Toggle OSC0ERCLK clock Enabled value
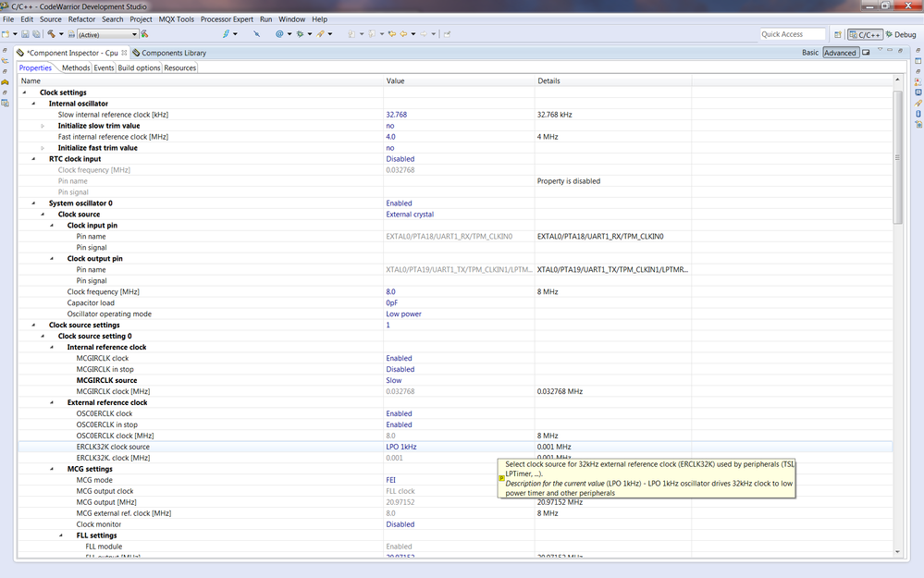Image resolution: width=924 pixels, height=578 pixels. tap(399, 413)
